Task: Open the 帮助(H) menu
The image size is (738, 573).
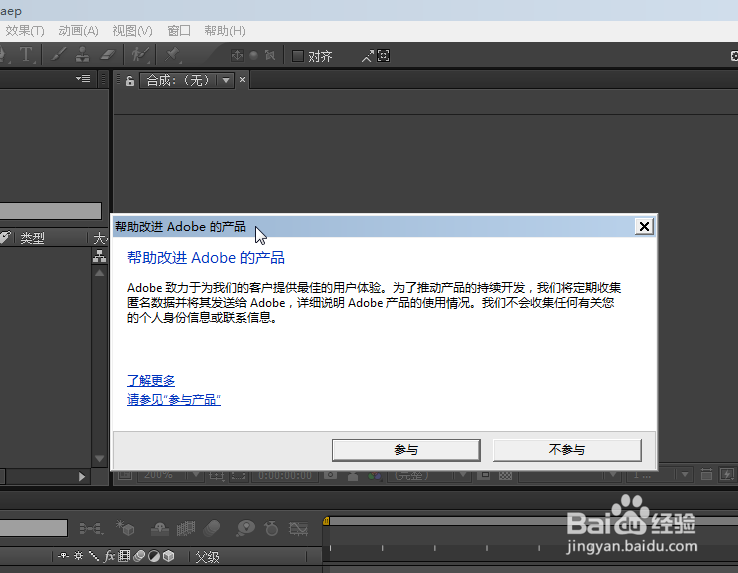Action: tap(225, 31)
